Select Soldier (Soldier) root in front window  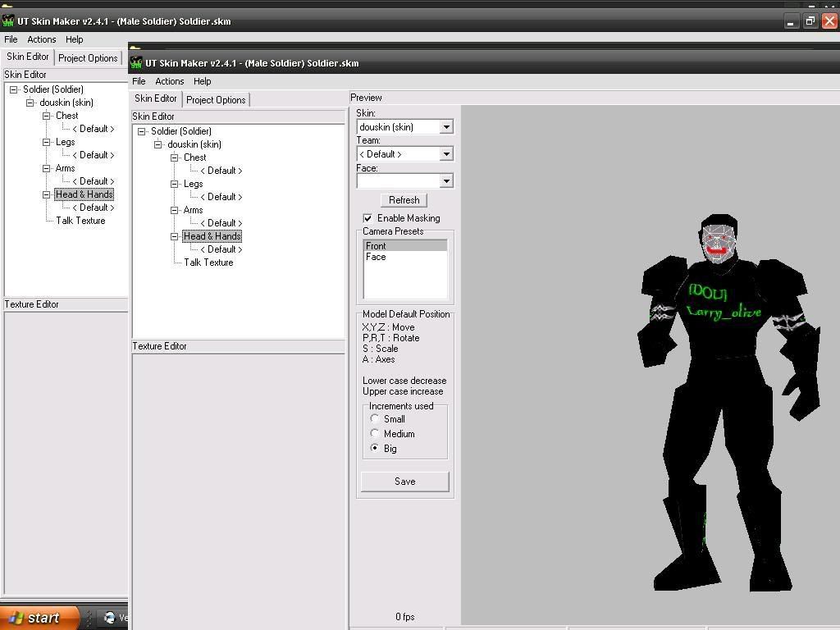coord(181,131)
